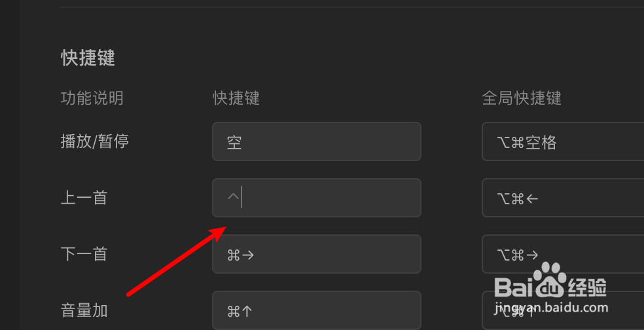The image size is (644, 330).
Task: Select the 上一首 function label
Action: point(84,198)
